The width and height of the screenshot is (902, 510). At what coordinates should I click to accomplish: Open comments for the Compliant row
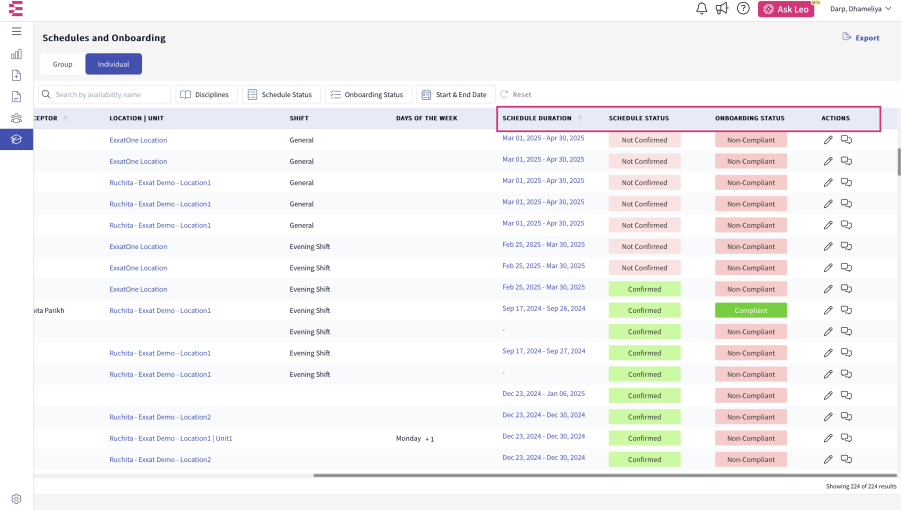click(x=846, y=310)
